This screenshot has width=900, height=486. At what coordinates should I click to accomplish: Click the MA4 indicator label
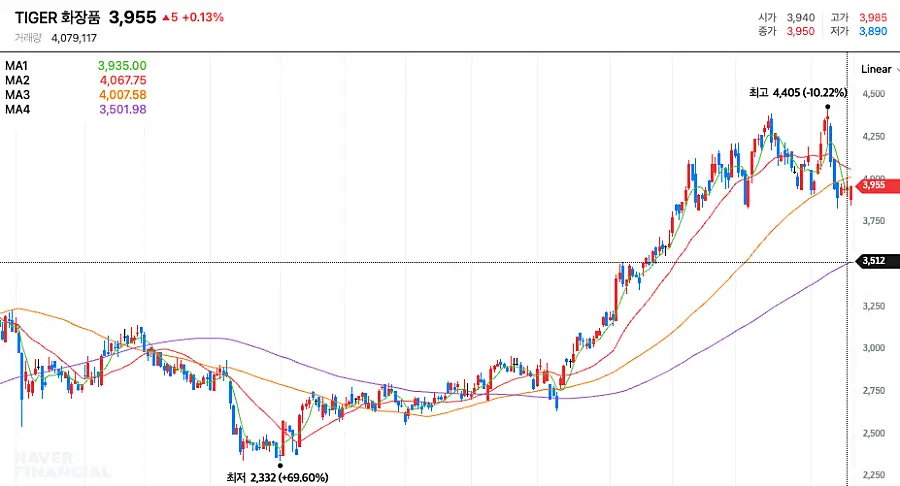click(x=17, y=109)
